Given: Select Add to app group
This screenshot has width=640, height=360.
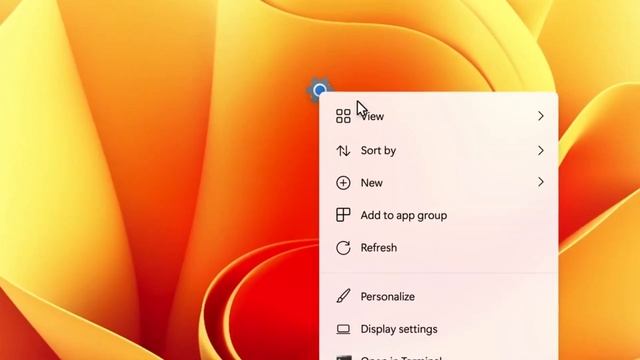Looking at the screenshot, I should click(x=439, y=215).
